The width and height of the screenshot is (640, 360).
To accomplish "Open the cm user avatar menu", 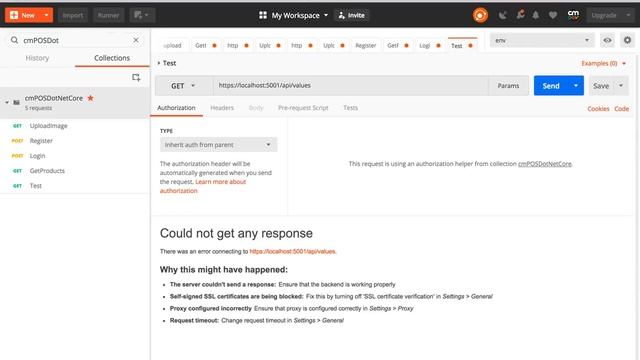I will (x=573, y=15).
